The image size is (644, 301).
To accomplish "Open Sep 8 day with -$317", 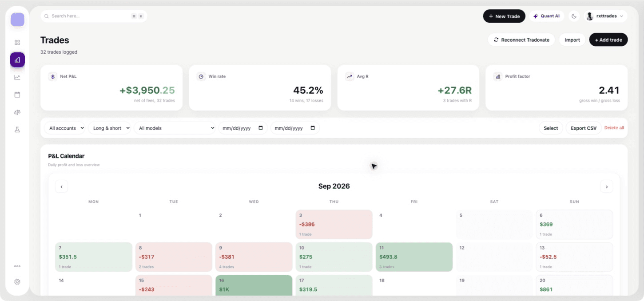I will (x=174, y=257).
